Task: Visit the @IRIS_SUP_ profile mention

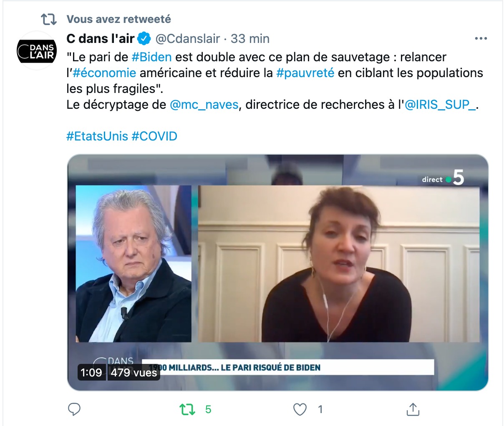Action: pos(440,105)
